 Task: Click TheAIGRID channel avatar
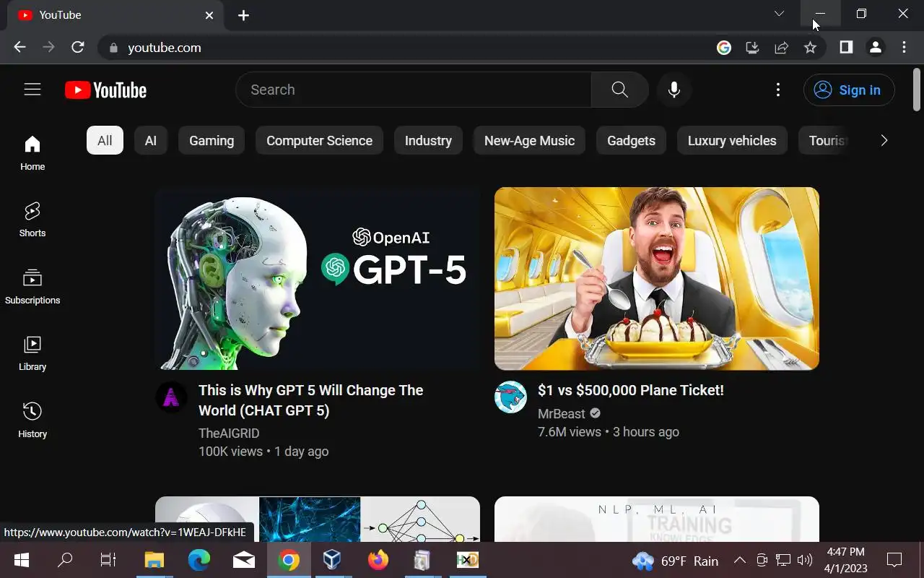tap(171, 397)
